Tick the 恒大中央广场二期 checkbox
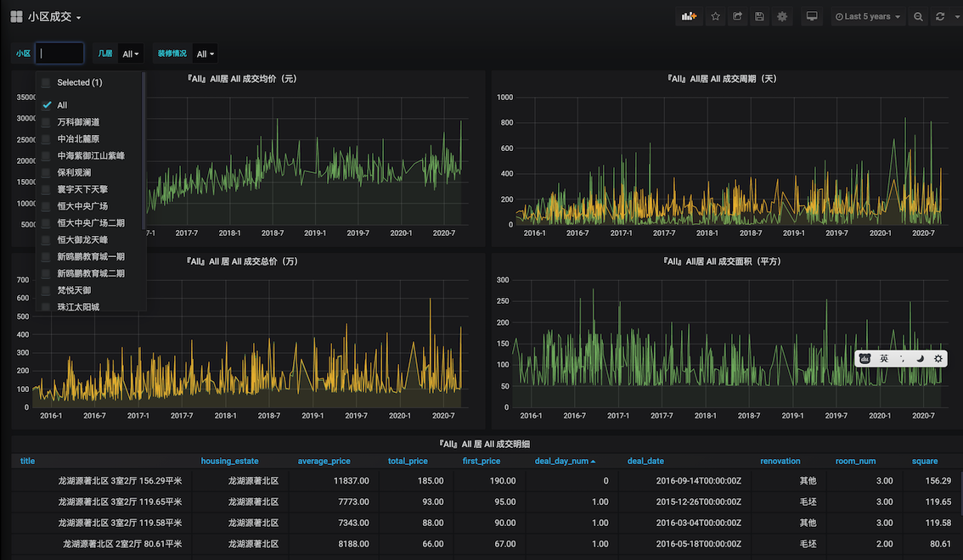Image resolution: width=963 pixels, height=560 pixels. coord(47,223)
